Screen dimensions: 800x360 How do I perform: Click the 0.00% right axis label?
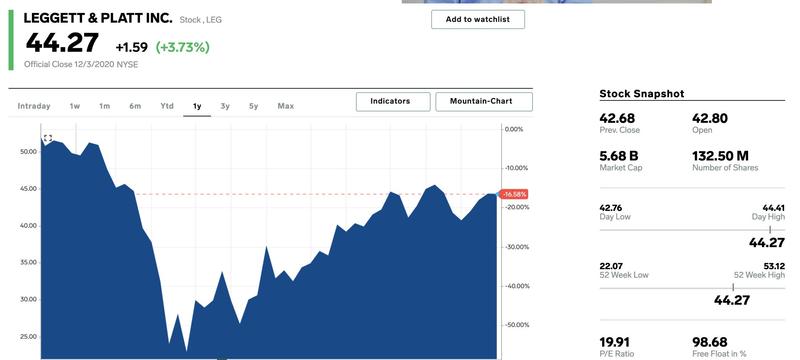(514, 129)
